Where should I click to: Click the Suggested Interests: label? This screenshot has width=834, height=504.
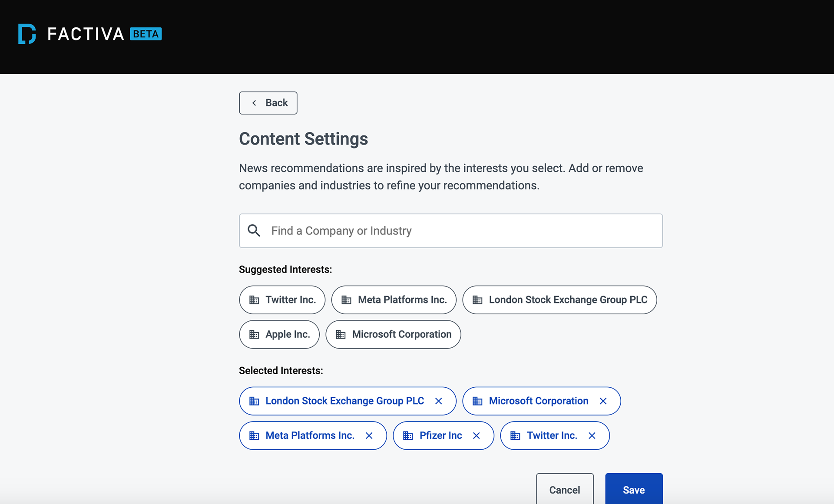click(x=285, y=270)
